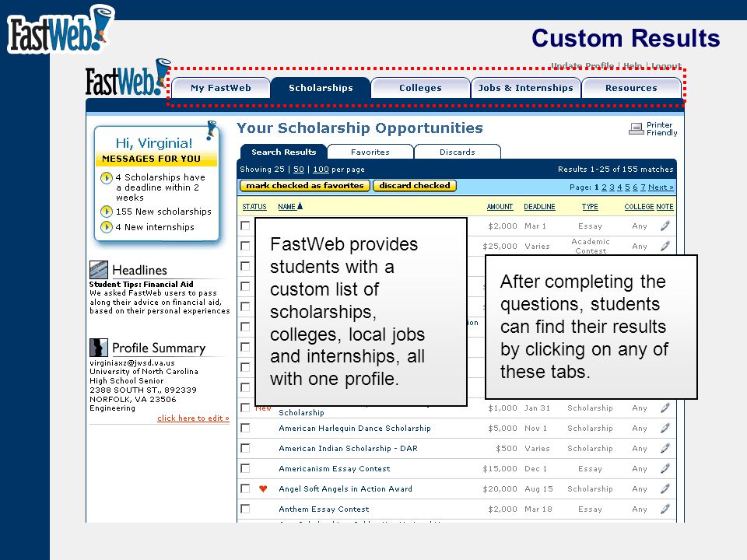Image resolution: width=747 pixels, height=560 pixels.
Task: Check the American Indian Scholarship - DAR box
Action: (x=245, y=448)
